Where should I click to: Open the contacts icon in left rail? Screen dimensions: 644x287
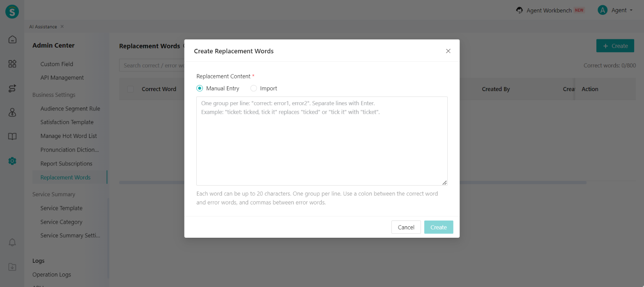point(12,113)
